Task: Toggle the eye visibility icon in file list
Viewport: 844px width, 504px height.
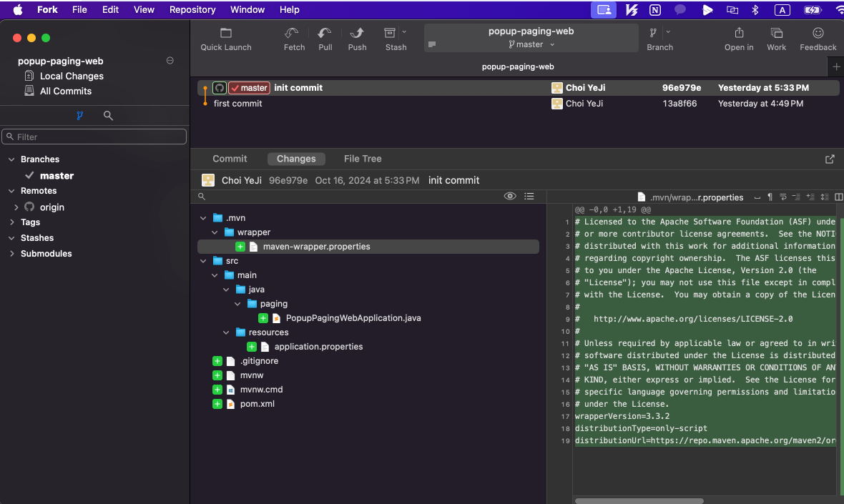Action: (x=510, y=197)
